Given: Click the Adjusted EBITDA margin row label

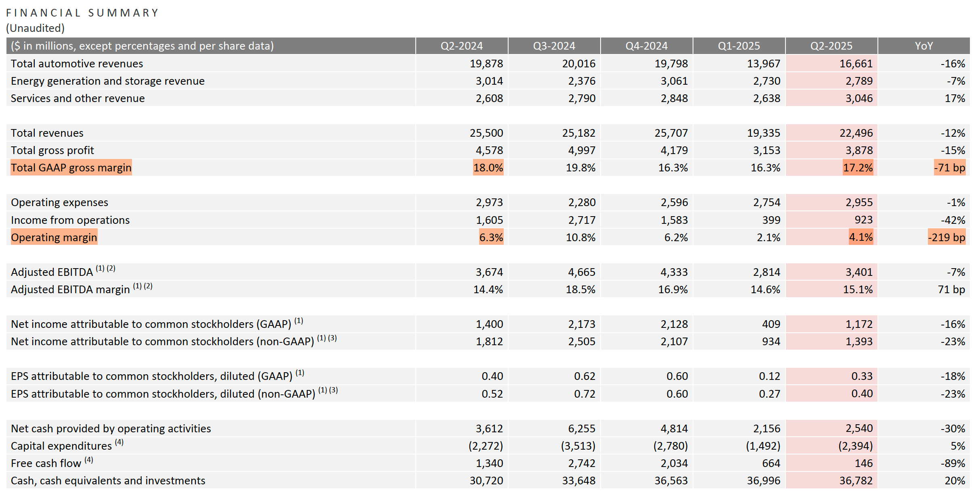Looking at the screenshot, I should coord(70,290).
